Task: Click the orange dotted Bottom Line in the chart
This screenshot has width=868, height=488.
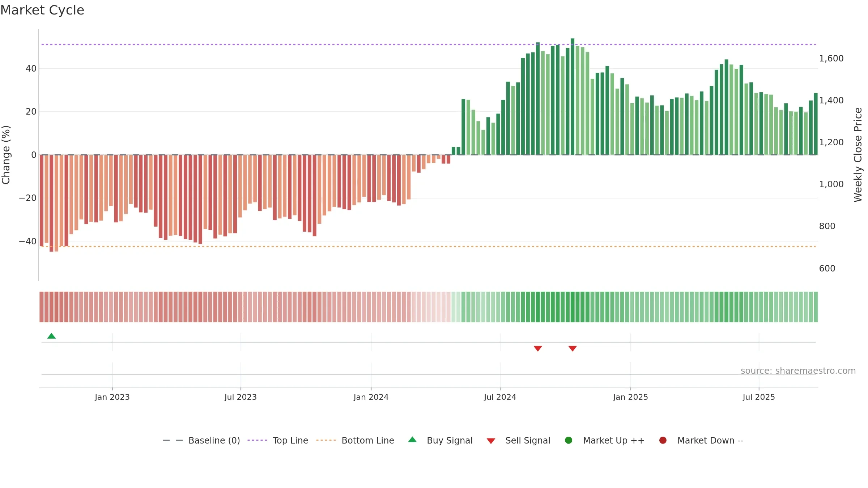Action: click(429, 247)
